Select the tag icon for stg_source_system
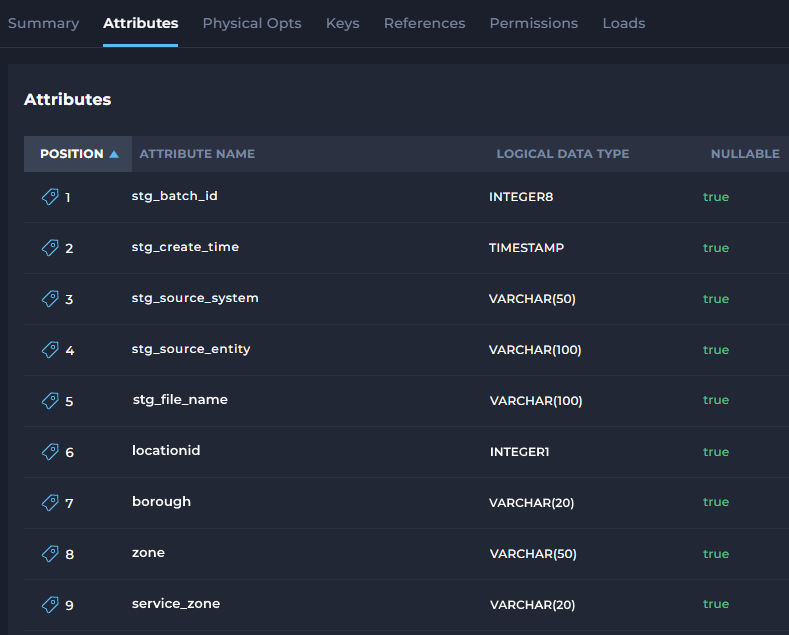Screen dimensions: 789x635 click(x=50, y=299)
